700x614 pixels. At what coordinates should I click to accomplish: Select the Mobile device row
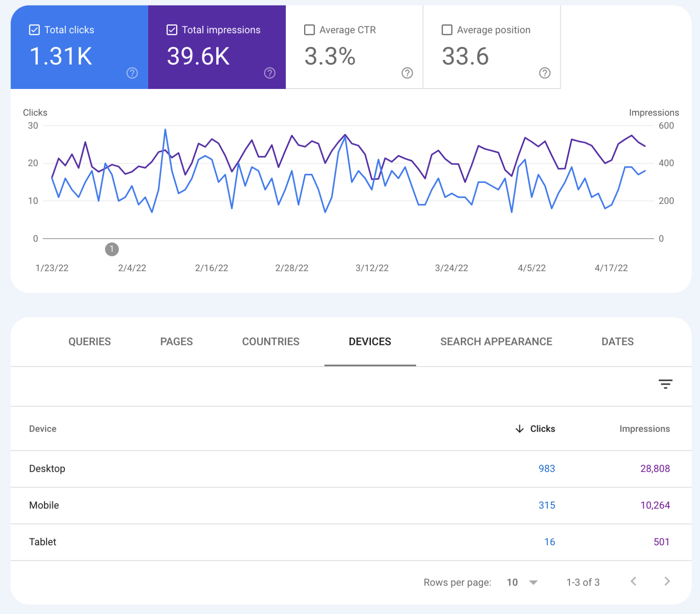(x=351, y=506)
